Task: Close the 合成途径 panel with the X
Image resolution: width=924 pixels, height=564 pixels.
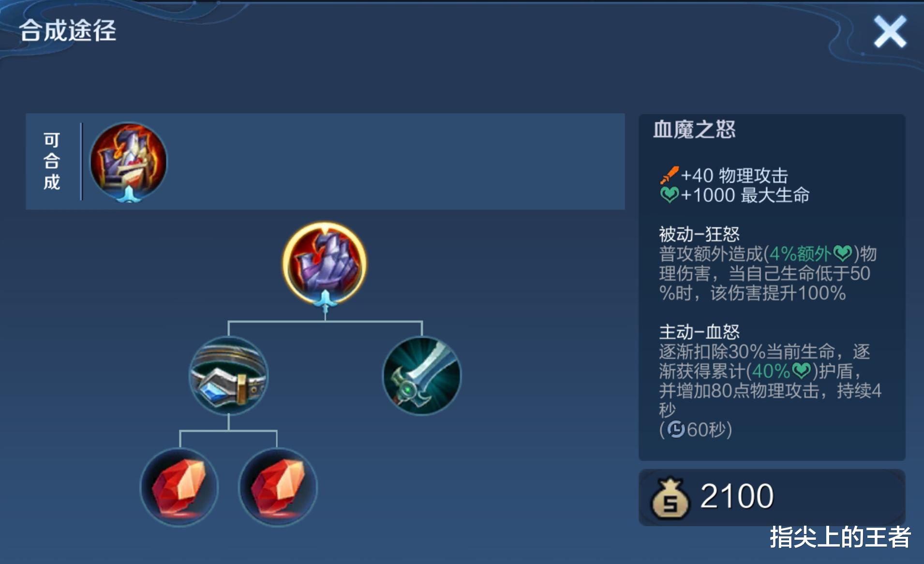Action: (x=889, y=31)
